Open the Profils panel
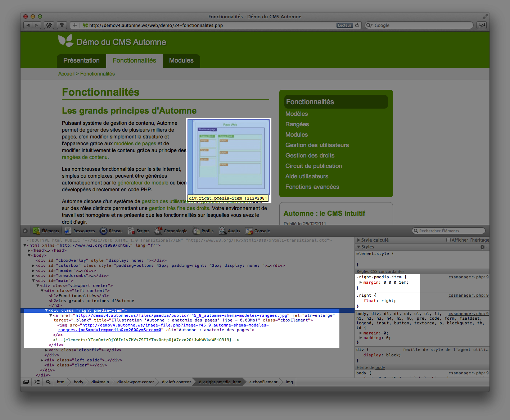The height and width of the screenshot is (420, 510). pos(203,231)
